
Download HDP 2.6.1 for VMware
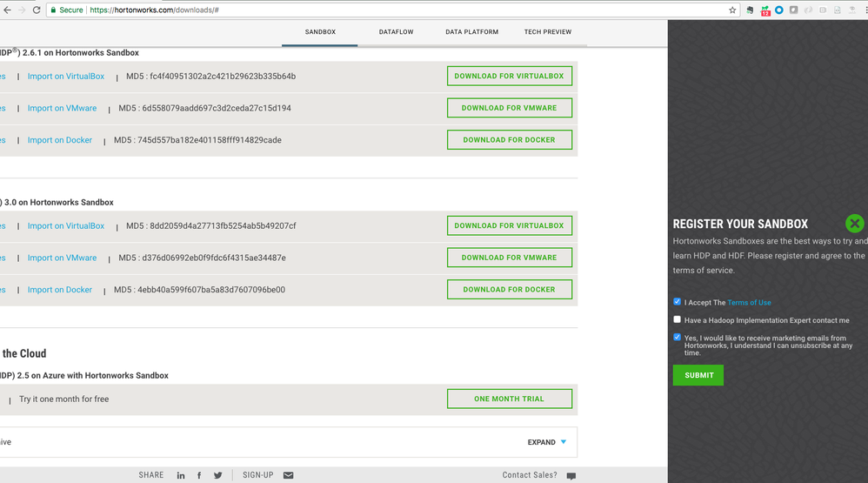(x=510, y=108)
